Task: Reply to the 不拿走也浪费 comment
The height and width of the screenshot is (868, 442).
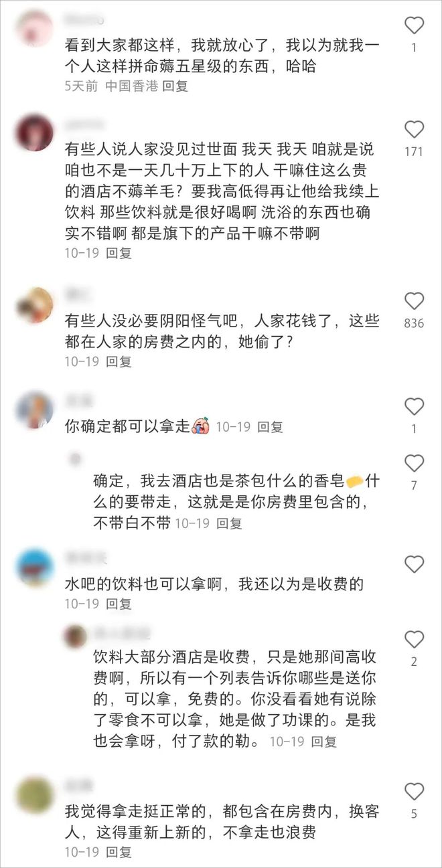Action: tap(119, 853)
